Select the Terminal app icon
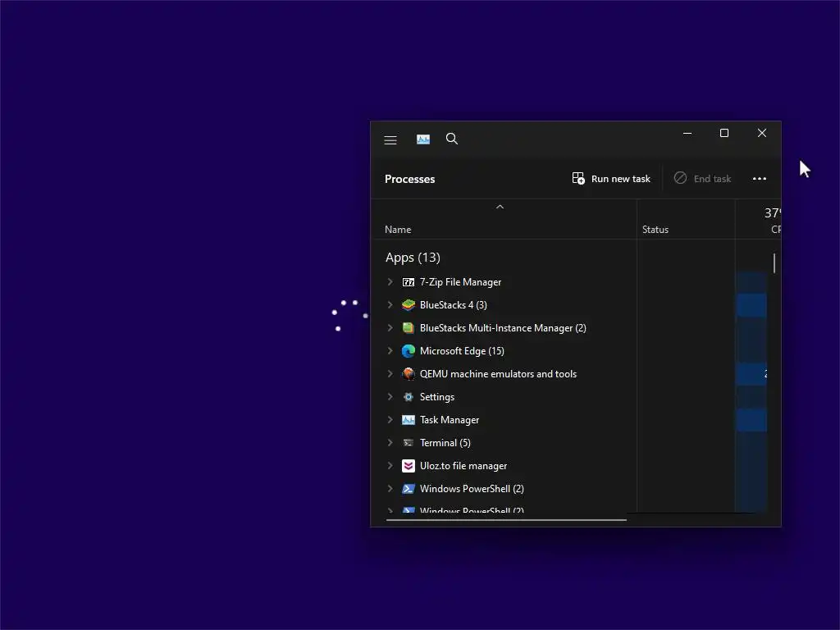840x630 pixels. click(409, 443)
